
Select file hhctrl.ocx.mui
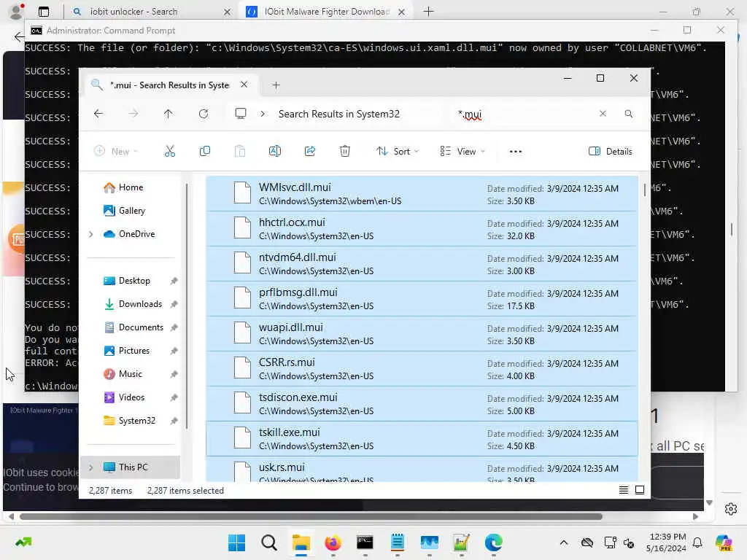pyautogui.click(x=422, y=229)
